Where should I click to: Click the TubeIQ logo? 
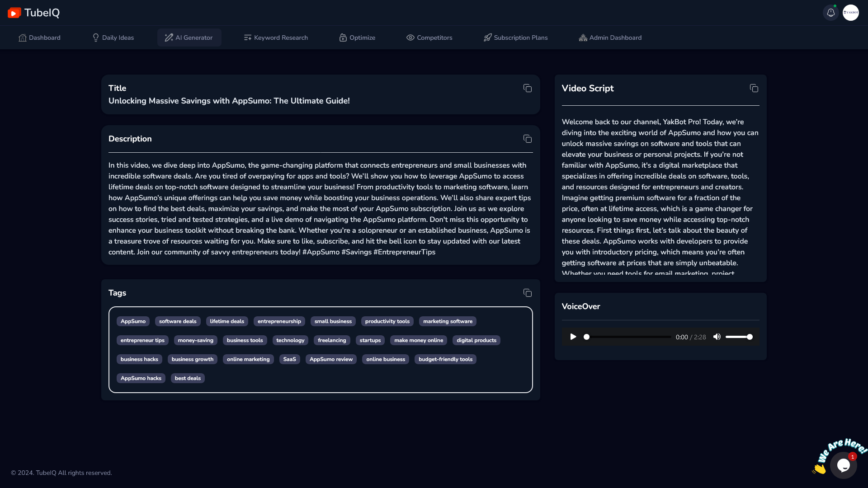(x=33, y=13)
